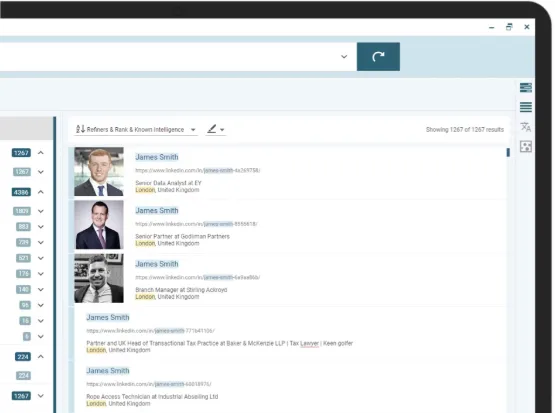This screenshot has width=555, height=413.
Task: Open the face recognition image icon
Action: click(x=526, y=146)
